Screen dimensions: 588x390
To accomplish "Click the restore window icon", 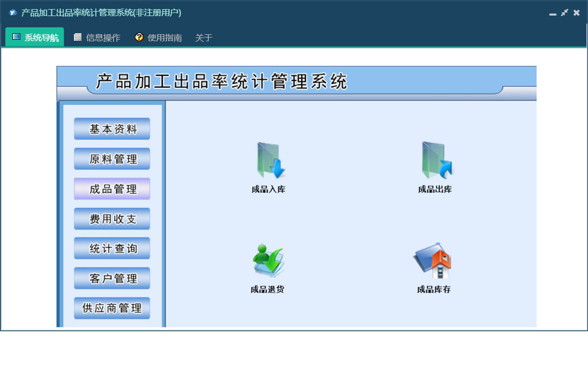I will 564,13.
